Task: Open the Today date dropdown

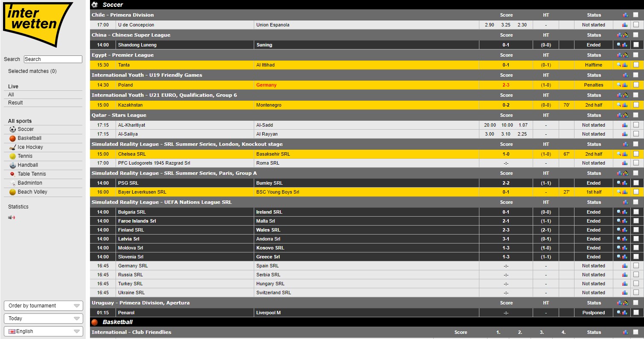Action: point(44,319)
